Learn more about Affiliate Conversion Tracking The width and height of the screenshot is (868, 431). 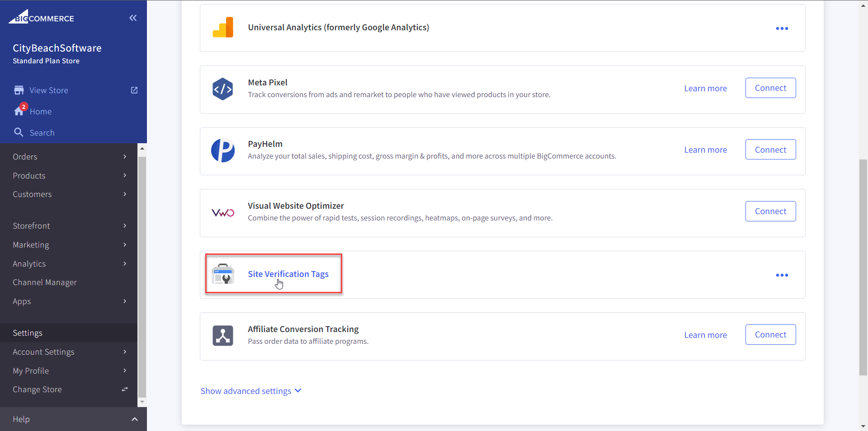pos(705,335)
